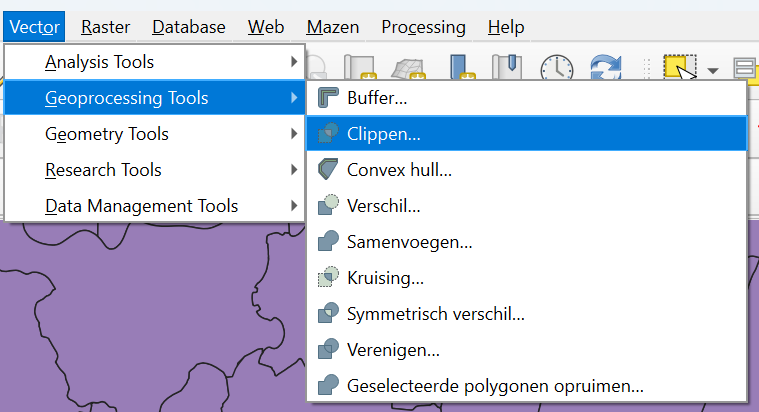Screen dimensions: 759x412
Task: Expand the Research Tools submenu
Action: [x=155, y=170]
